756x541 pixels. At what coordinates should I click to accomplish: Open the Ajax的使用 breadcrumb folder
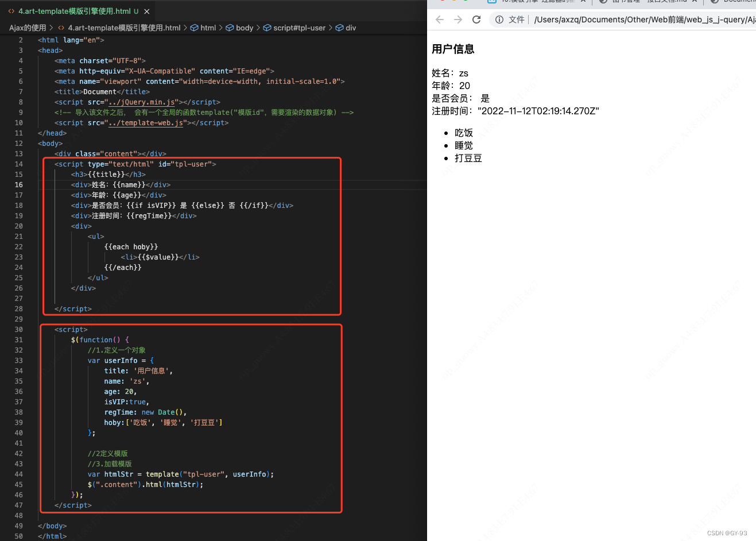[x=28, y=28]
